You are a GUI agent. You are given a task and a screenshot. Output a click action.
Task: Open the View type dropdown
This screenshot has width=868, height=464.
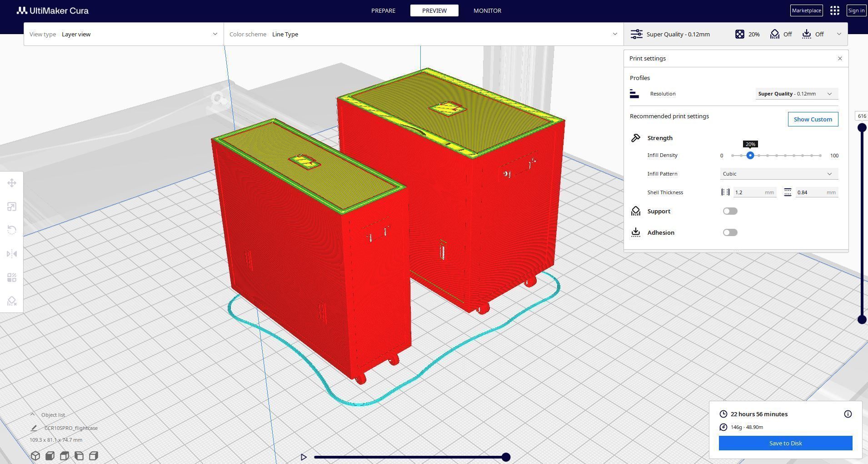point(124,34)
